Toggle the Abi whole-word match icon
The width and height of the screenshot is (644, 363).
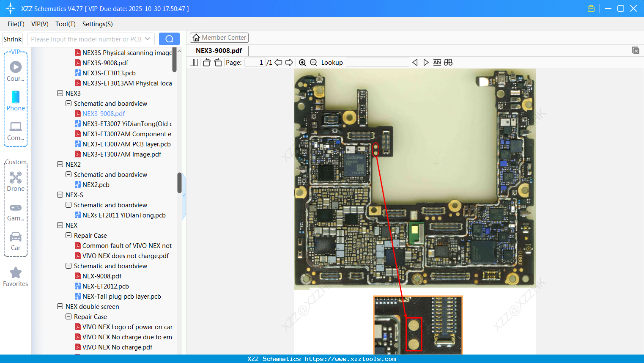437,63
